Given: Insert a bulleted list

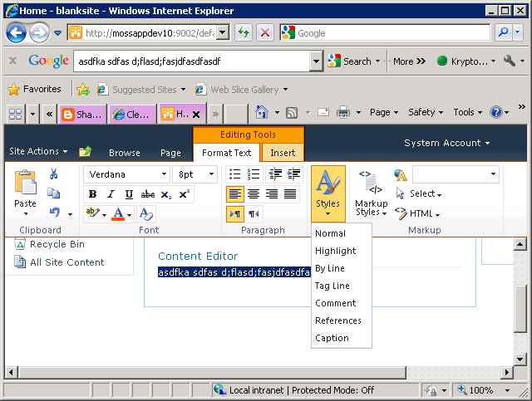Looking at the screenshot, I should pyautogui.click(x=234, y=174).
